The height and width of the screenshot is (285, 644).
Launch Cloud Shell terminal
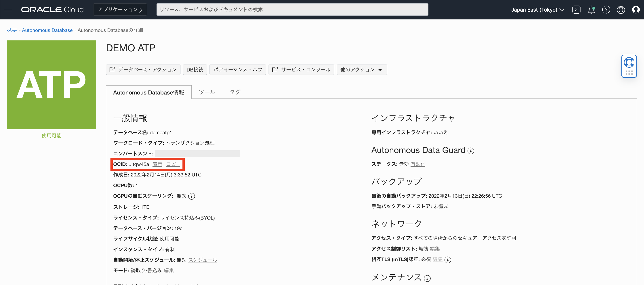(x=576, y=9)
